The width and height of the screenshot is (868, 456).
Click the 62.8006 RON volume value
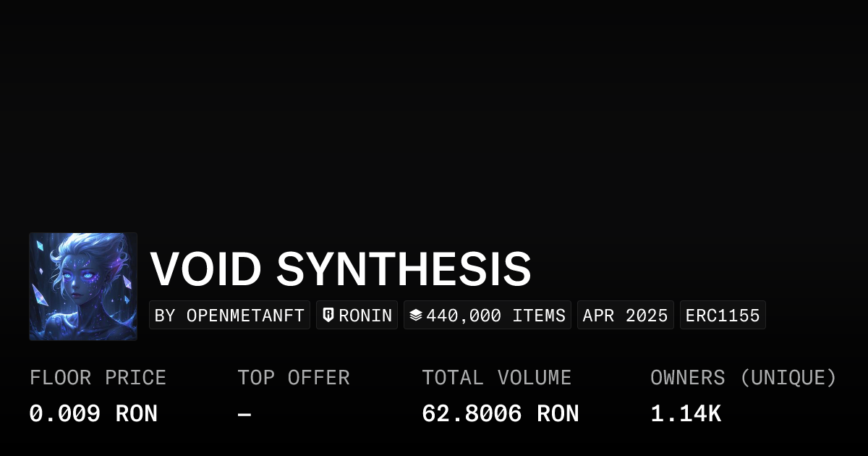(500, 414)
